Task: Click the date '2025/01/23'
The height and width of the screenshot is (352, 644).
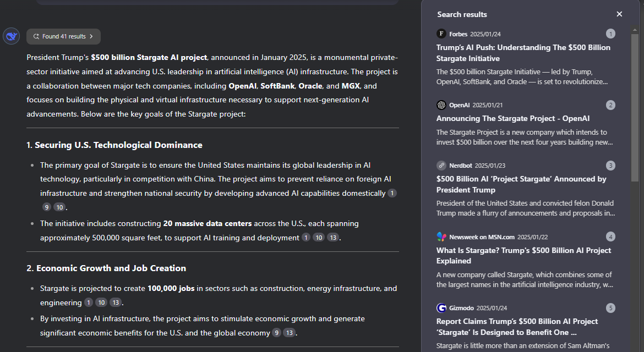Action: click(x=490, y=166)
